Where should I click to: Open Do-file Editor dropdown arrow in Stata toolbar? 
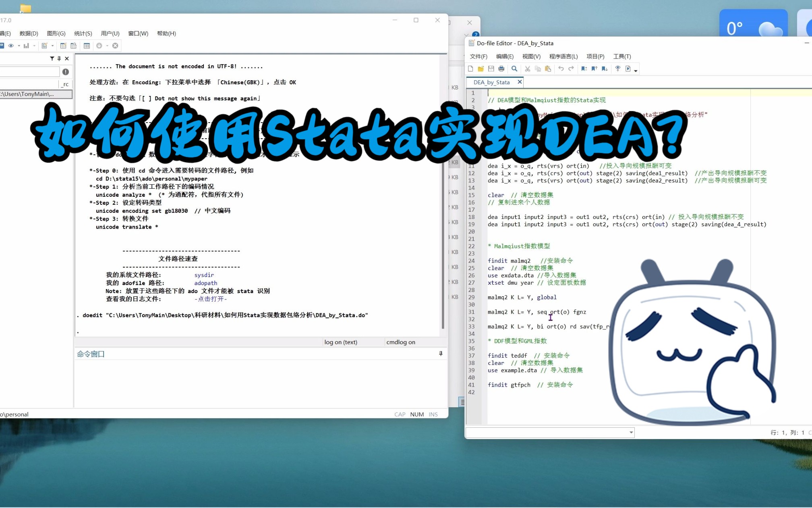52,46
